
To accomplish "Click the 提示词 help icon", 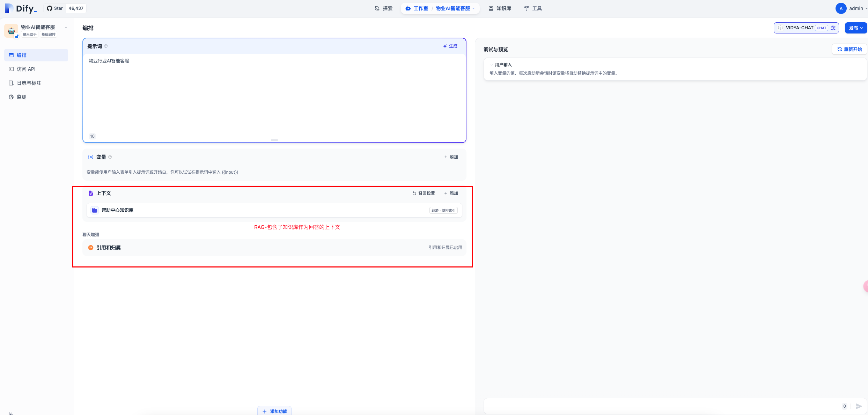I will tap(106, 46).
